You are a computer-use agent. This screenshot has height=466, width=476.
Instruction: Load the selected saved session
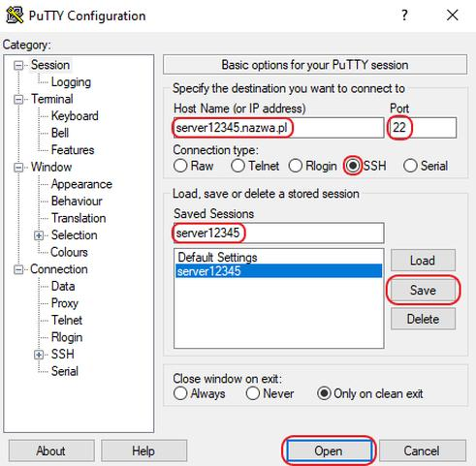423,261
